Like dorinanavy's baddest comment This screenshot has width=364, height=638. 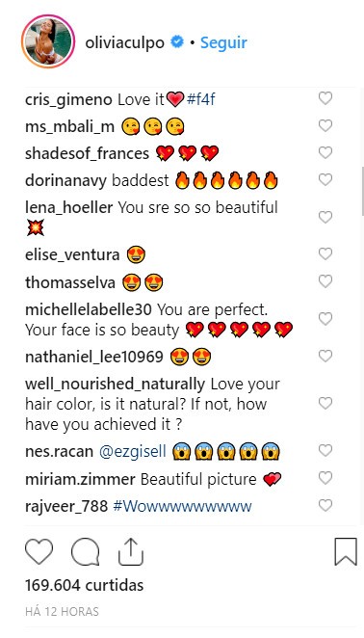pos(325,179)
